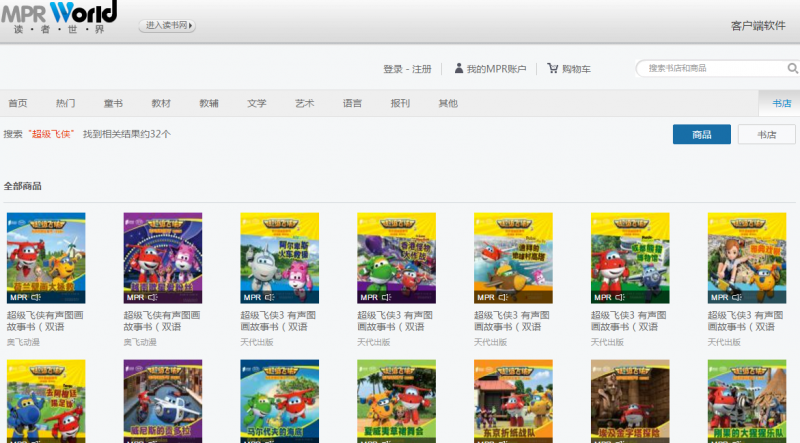
Task: Open the 热门 category
Action: (x=65, y=103)
